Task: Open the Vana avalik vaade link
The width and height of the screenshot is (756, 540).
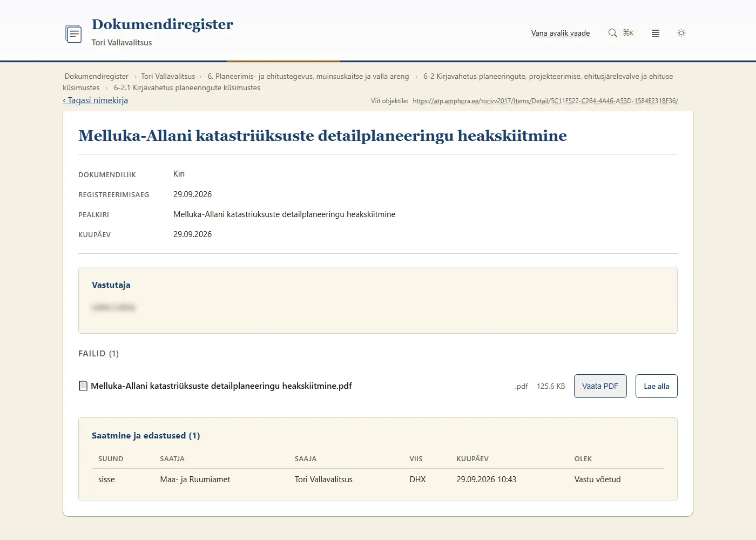Action: coord(561,33)
